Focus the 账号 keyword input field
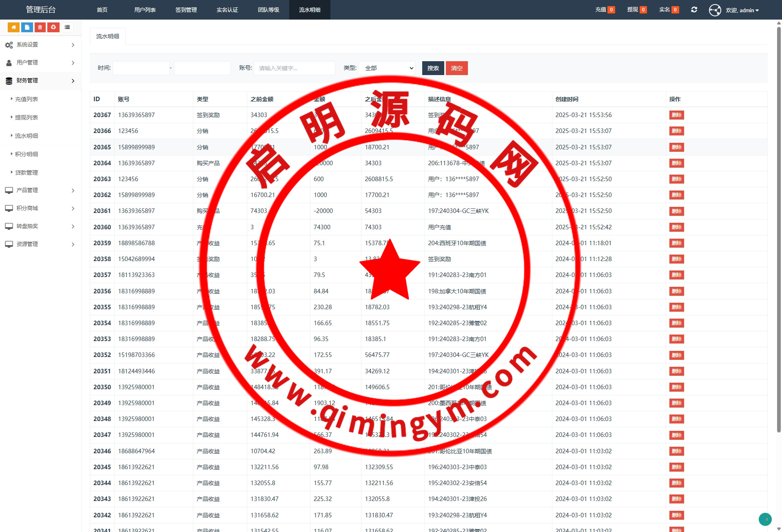Screen dimensions: 782x532 coord(294,68)
